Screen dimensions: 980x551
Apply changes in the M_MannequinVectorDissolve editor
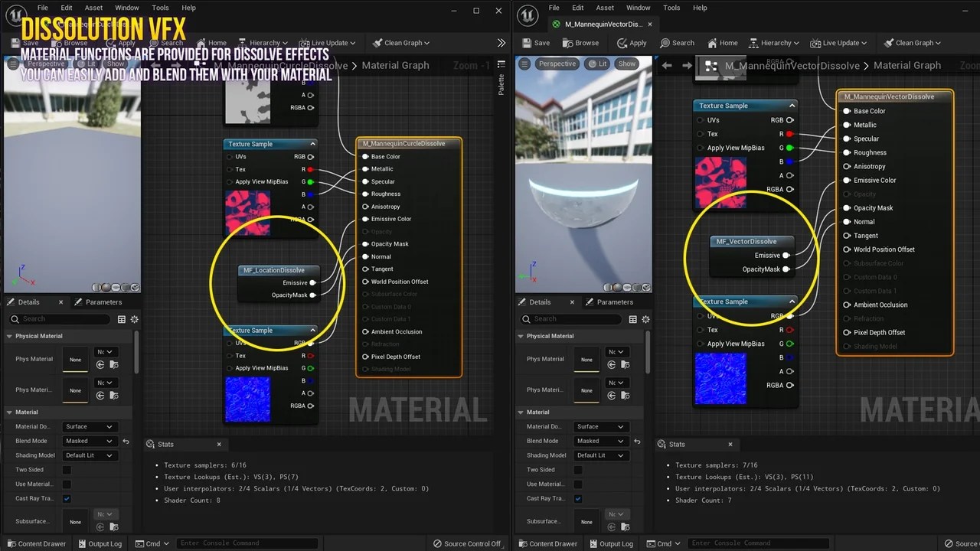coord(632,43)
